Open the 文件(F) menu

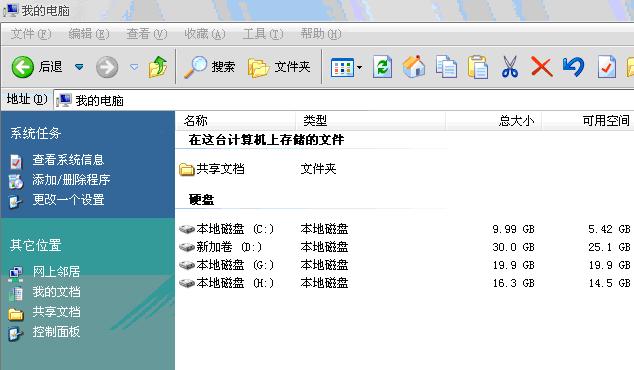pos(31,34)
